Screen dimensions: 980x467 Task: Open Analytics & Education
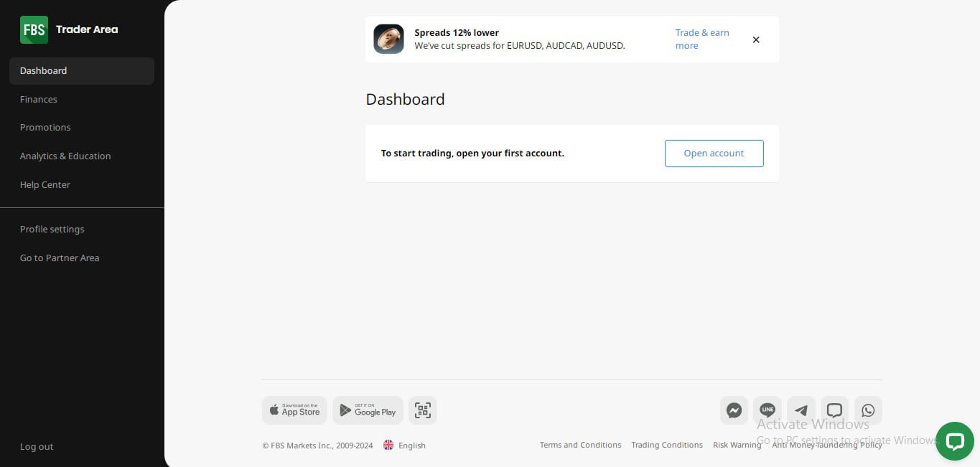(x=65, y=156)
